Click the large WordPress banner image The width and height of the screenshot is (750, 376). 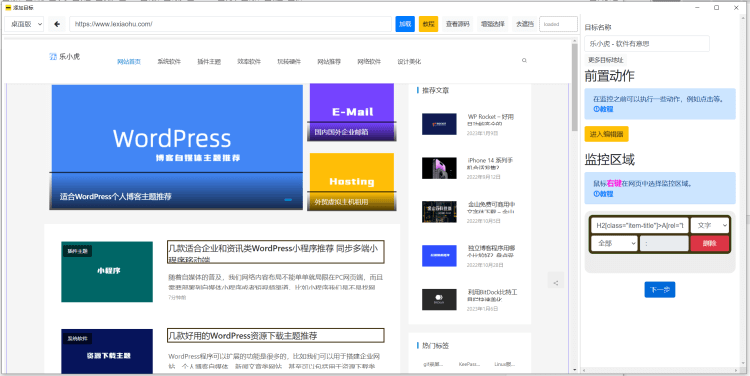point(176,146)
